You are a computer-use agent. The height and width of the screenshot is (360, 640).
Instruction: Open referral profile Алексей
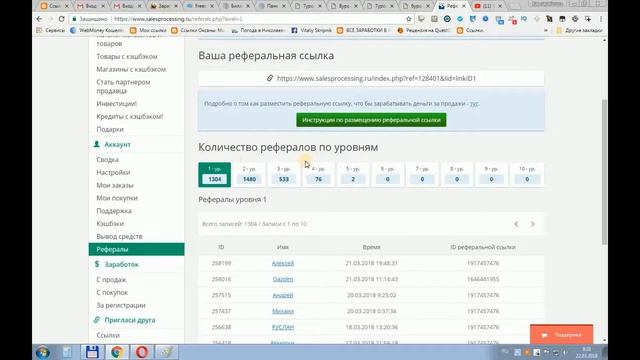[x=283, y=263]
